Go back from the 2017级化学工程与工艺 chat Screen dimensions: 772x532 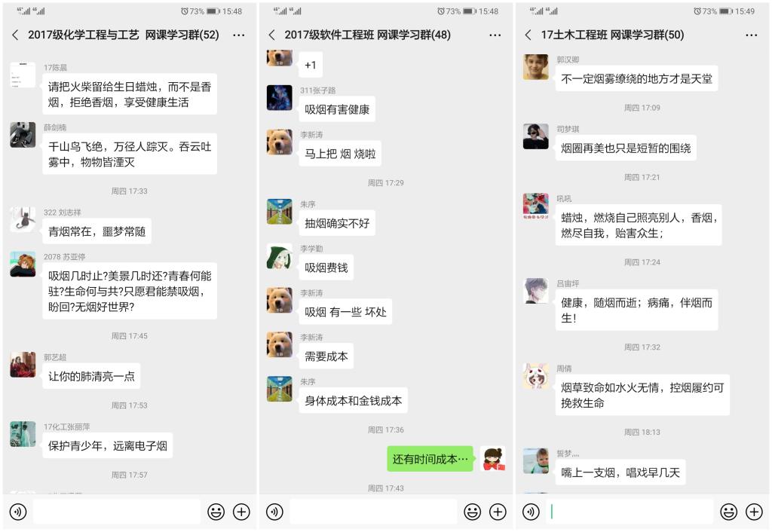tap(15, 35)
